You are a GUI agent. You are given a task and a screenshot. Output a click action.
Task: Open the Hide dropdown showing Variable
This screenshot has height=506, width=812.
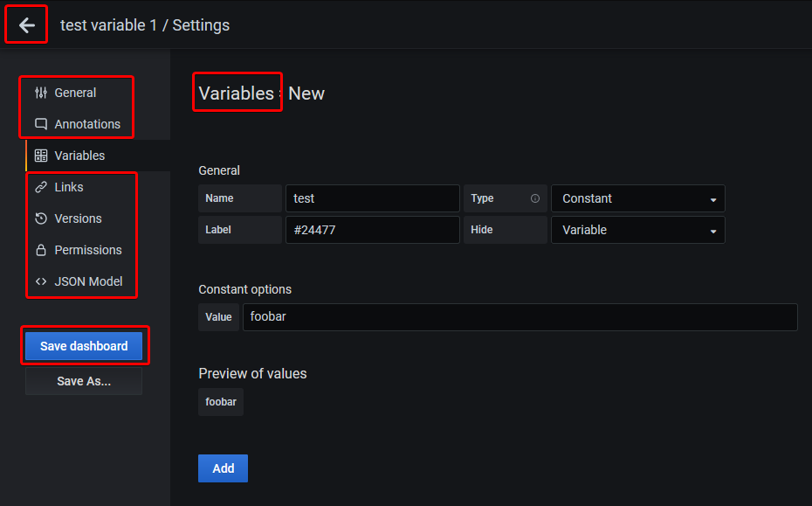[x=637, y=230]
